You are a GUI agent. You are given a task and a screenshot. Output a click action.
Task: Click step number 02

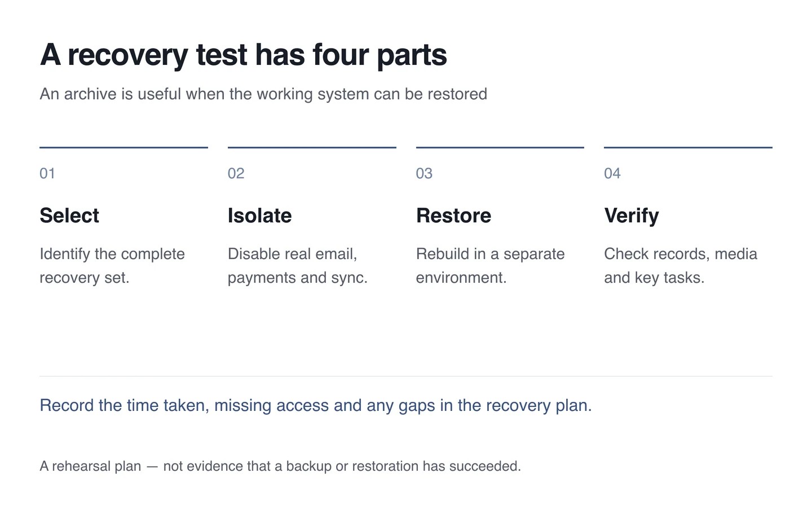[236, 173]
